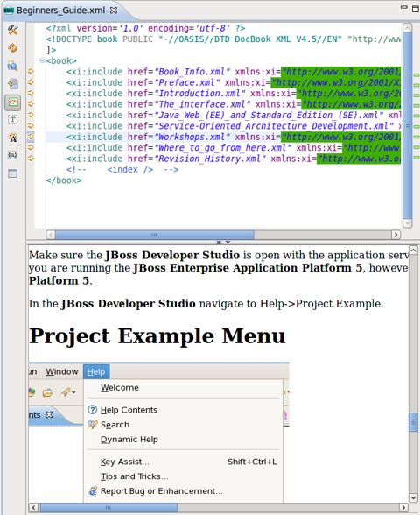Click the Help menu in the preview screenshot

[x=96, y=371]
